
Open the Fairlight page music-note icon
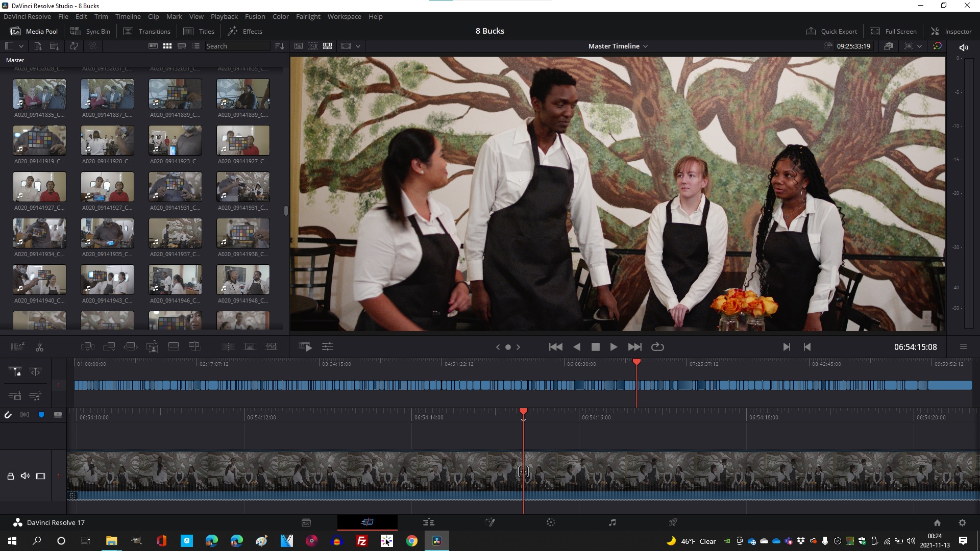pos(612,522)
